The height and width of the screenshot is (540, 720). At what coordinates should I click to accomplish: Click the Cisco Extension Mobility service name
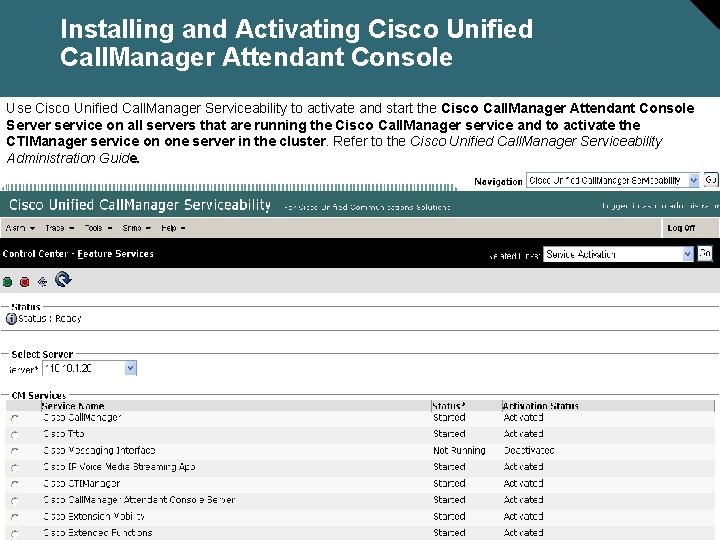point(94,517)
